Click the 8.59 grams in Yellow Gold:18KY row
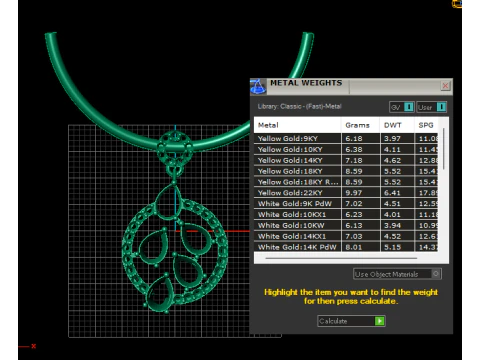480x360 pixels. tap(354, 171)
